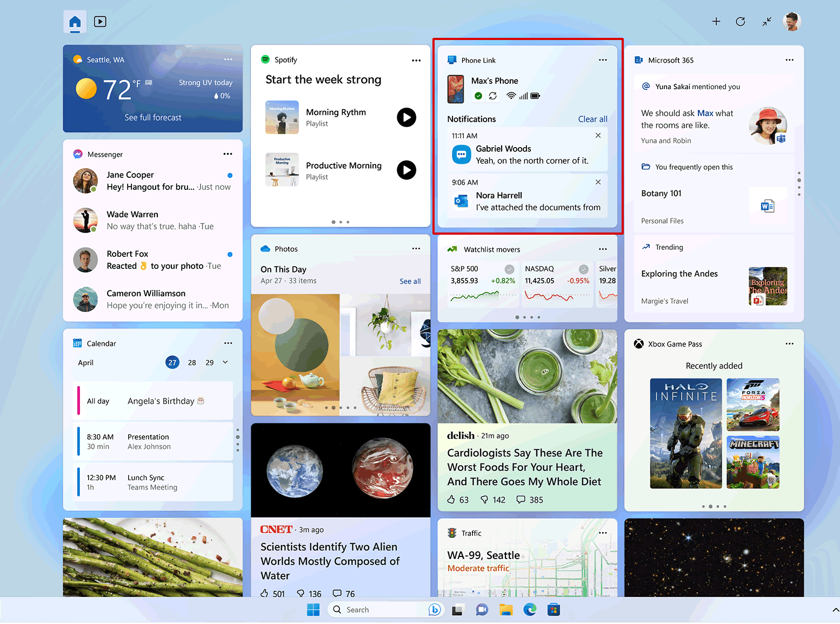The width and height of the screenshot is (840, 624).
Task: Expand the Calendar date chevron
Action: point(225,362)
